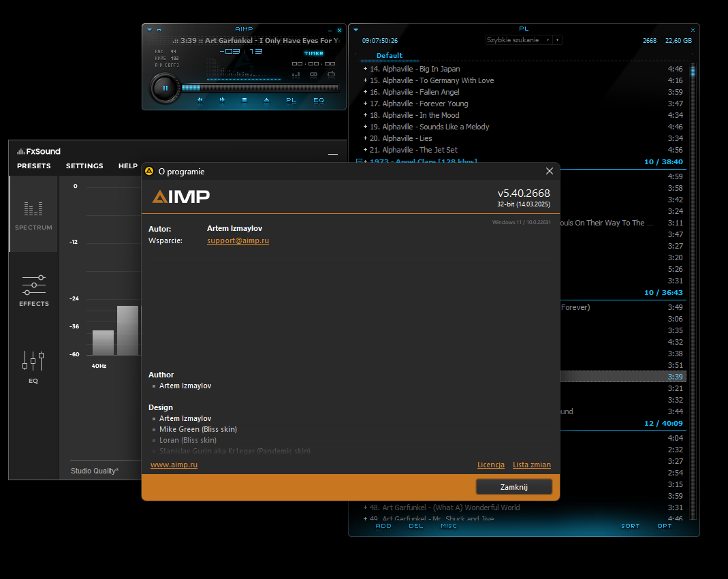Open the AIMP main menu triangle icon
Viewport: 728px width, 579px height.
point(150,30)
